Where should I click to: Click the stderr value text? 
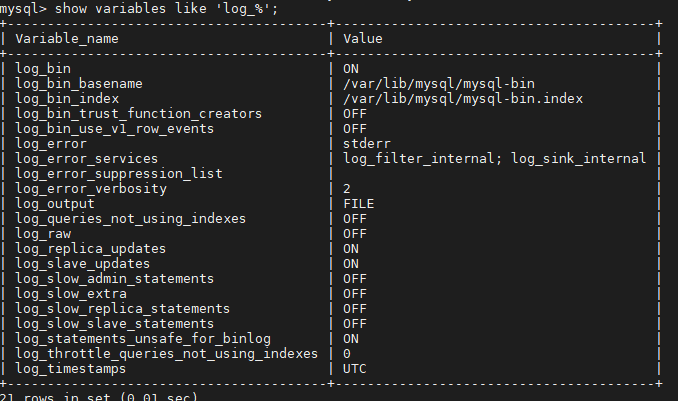(x=367, y=144)
